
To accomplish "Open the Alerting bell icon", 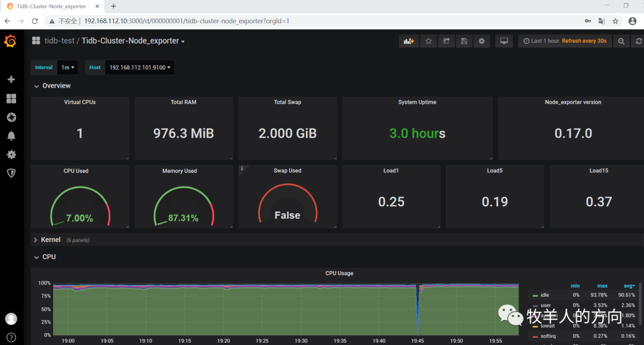I will point(11,136).
